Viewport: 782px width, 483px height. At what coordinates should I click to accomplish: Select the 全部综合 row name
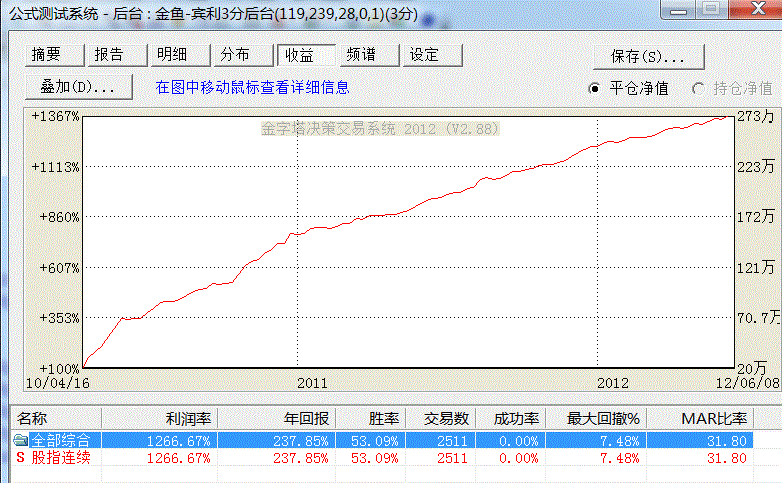point(61,441)
